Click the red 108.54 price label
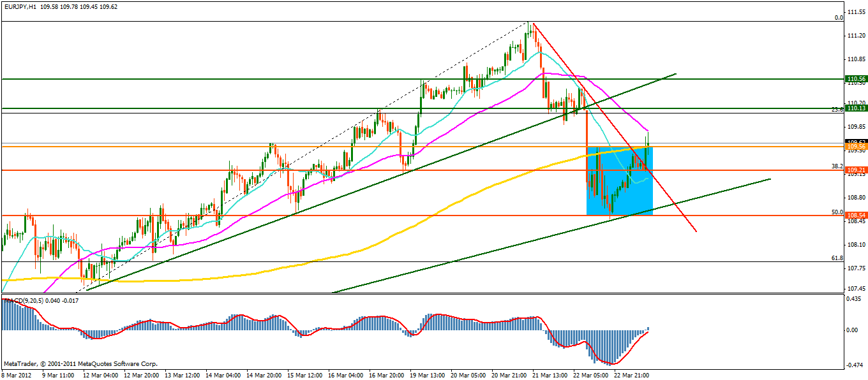This screenshot has width=868, height=380. tap(855, 216)
